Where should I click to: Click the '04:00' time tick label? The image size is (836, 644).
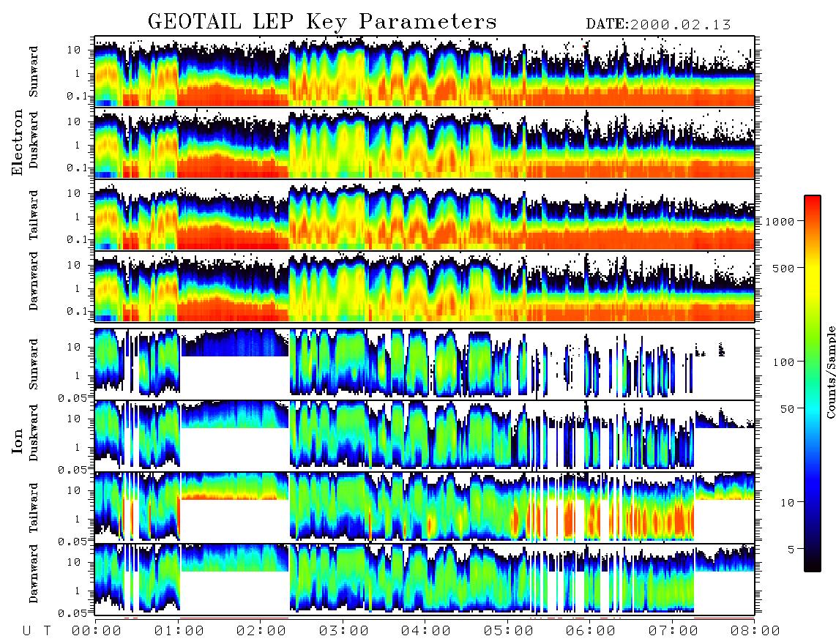click(426, 632)
